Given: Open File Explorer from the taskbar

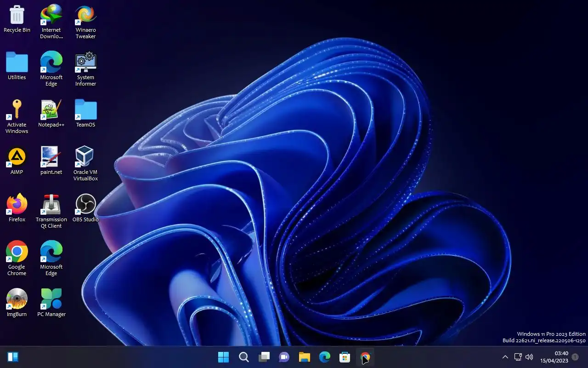Looking at the screenshot, I should (305, 357).
